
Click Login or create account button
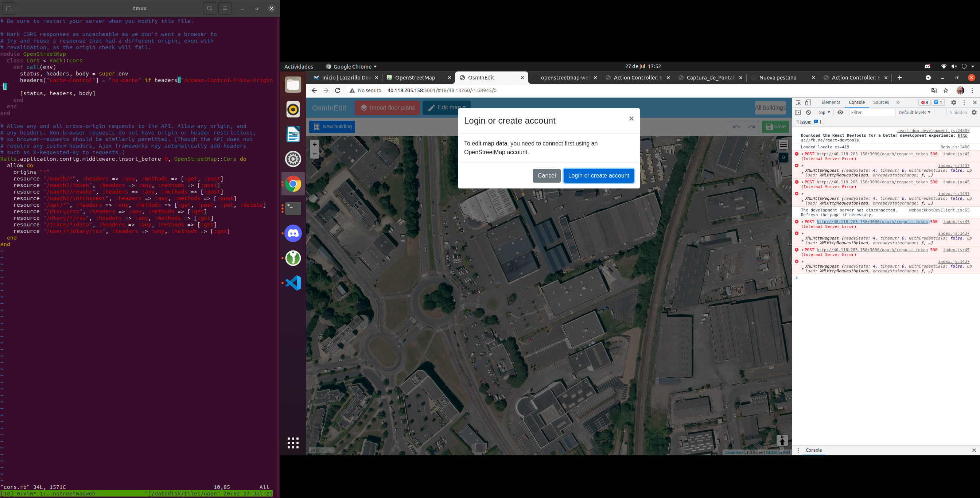pyautogui.click(x=598, y=175)
